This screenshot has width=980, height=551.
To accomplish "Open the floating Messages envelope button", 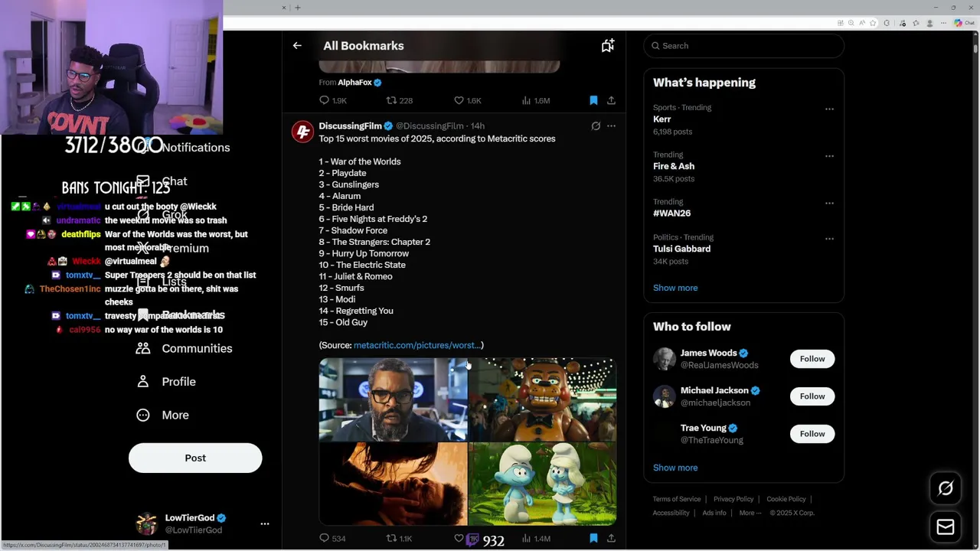I will [x=946, y=527].
